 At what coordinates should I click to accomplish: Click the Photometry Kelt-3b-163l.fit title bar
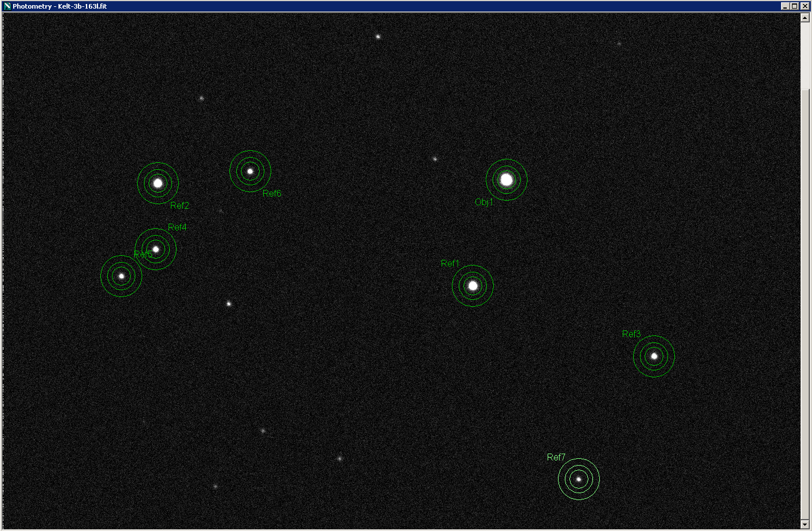coord(344,6)
